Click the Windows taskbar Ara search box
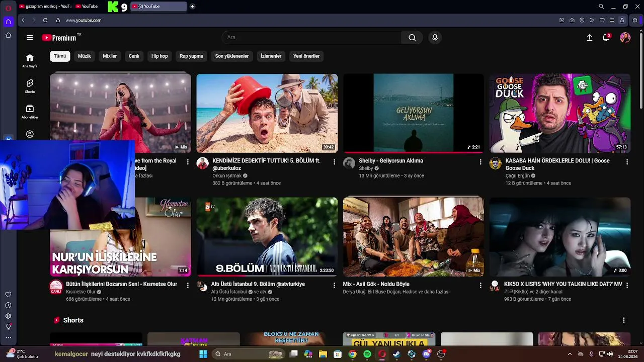Image resolution: width=644 pixels, height=362 pixels. tap(249, 354)
